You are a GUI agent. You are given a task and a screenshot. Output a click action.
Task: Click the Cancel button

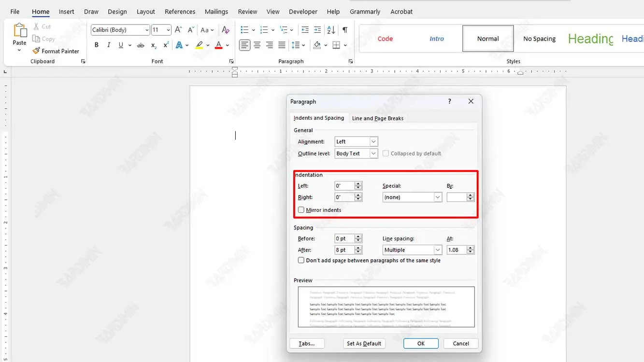[x=461, y=344]
